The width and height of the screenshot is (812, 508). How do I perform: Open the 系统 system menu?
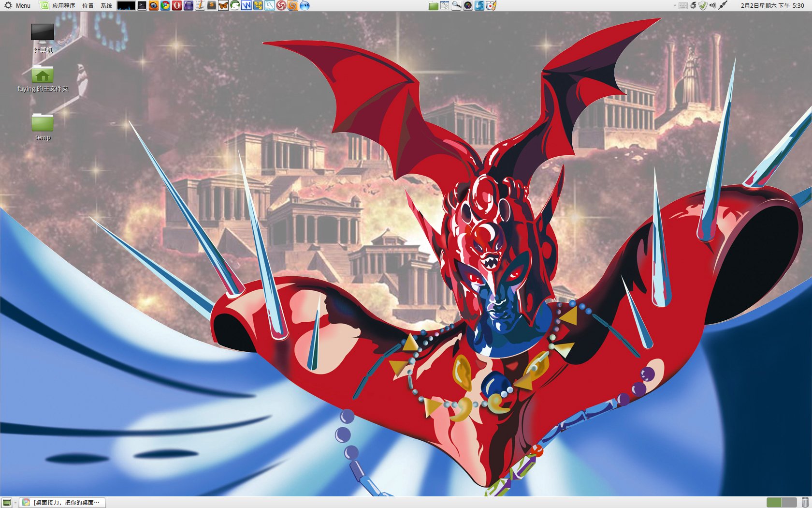point(106,5)
